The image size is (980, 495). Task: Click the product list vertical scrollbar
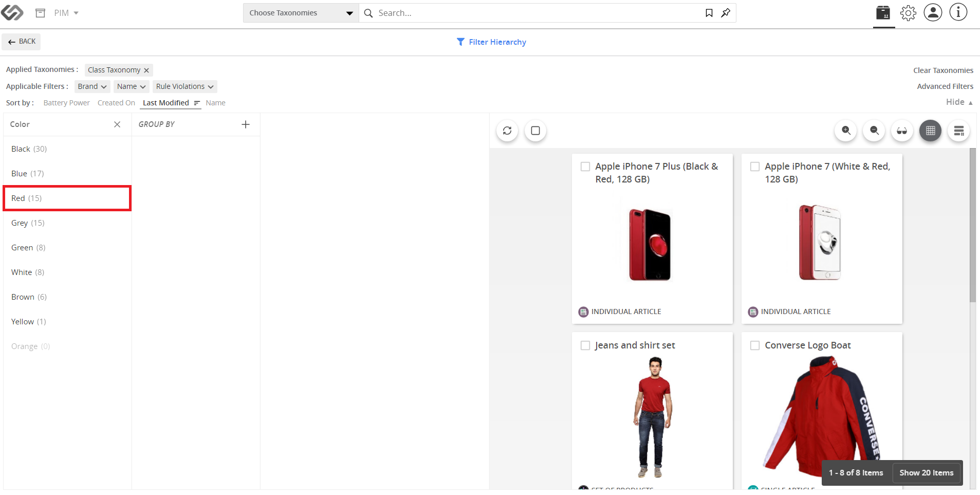972,225
